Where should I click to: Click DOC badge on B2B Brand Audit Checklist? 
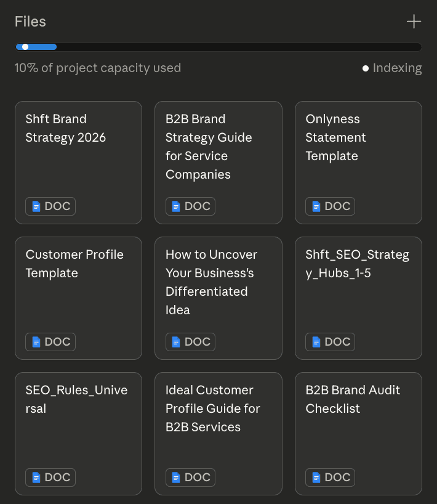coord(331,478)
